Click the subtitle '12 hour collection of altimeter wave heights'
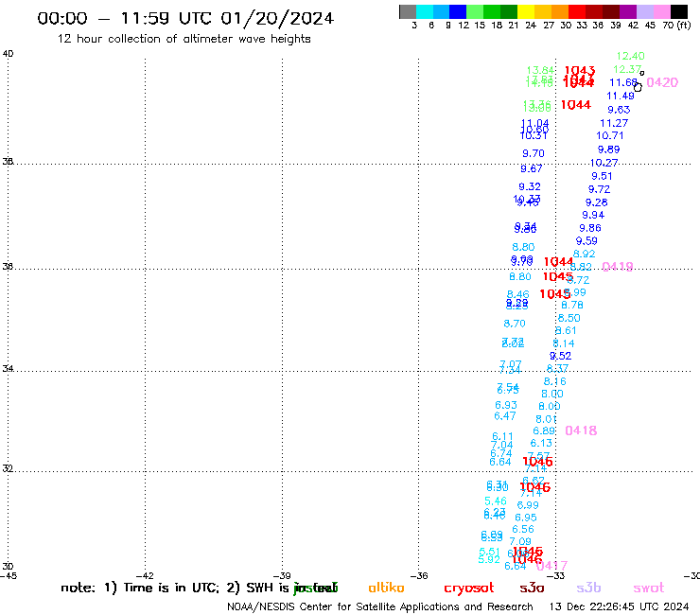This screenshot has width=700, height=615. pyautogui.click(x=184, y=39)
